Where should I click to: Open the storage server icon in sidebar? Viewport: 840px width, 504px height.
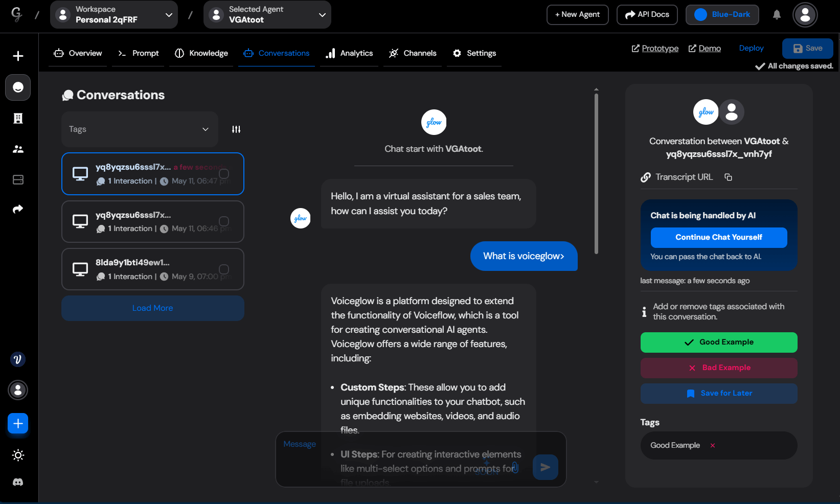[x=18, y=179]
